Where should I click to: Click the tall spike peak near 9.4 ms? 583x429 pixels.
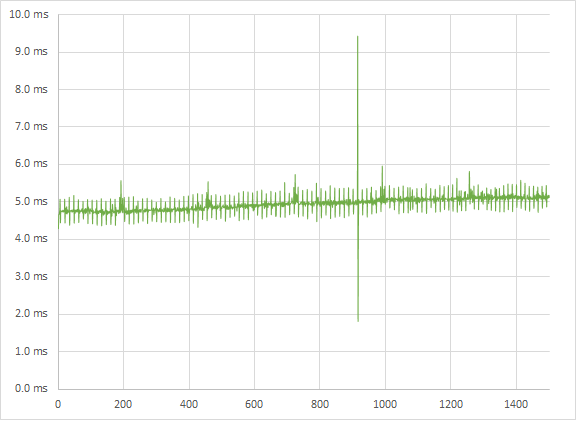click(357, 37)
